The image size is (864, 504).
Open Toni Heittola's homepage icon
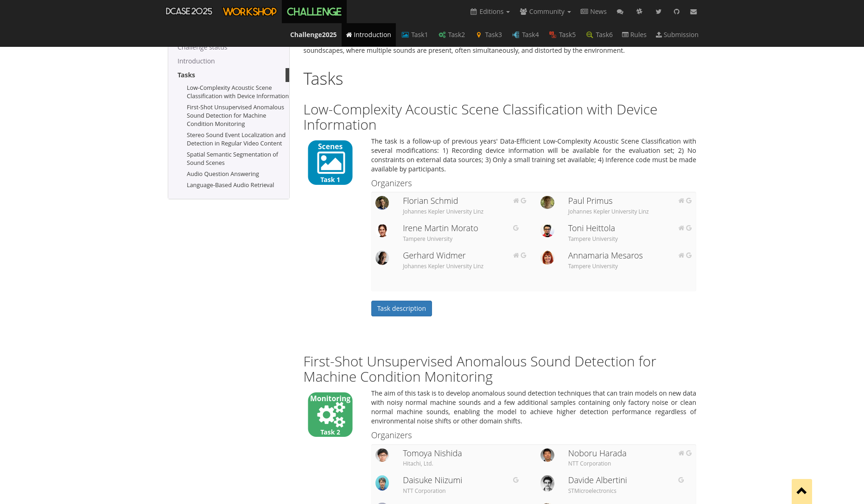(681, 228)
